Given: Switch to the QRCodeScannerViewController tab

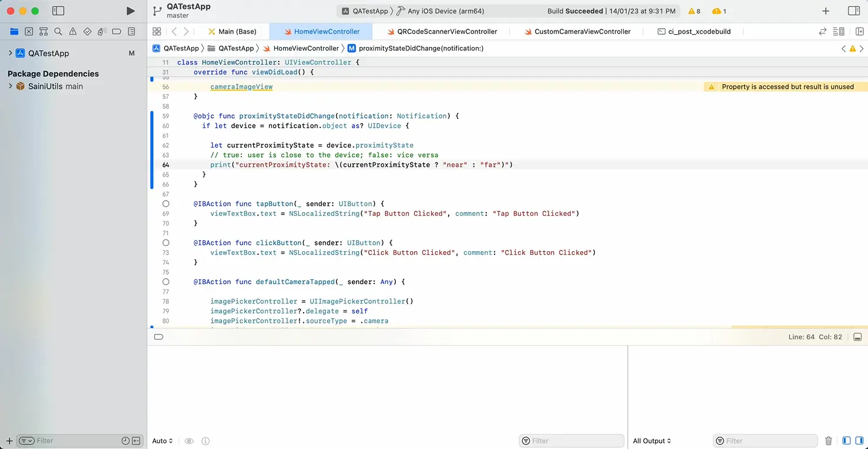Looking at the screenshot, I should pyautogui.click(x=447, y=32).
